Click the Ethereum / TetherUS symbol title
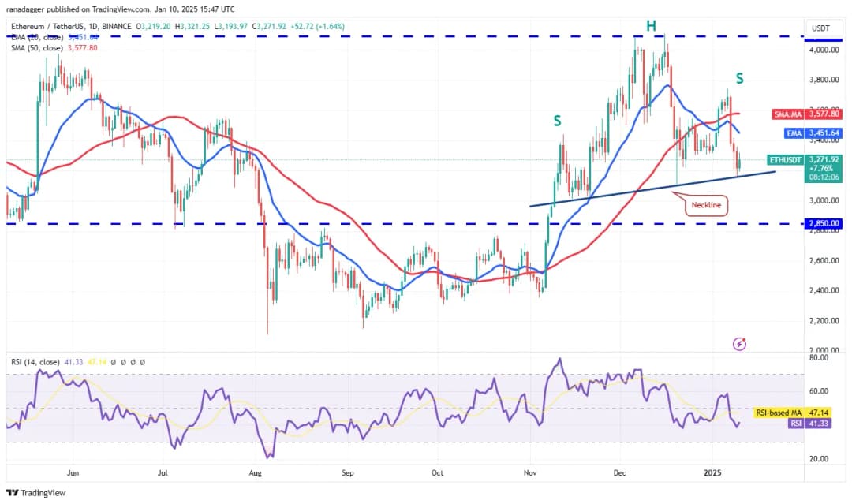Image resolution: width=852 pixels, height=504 pixels. tap(71, 26)
